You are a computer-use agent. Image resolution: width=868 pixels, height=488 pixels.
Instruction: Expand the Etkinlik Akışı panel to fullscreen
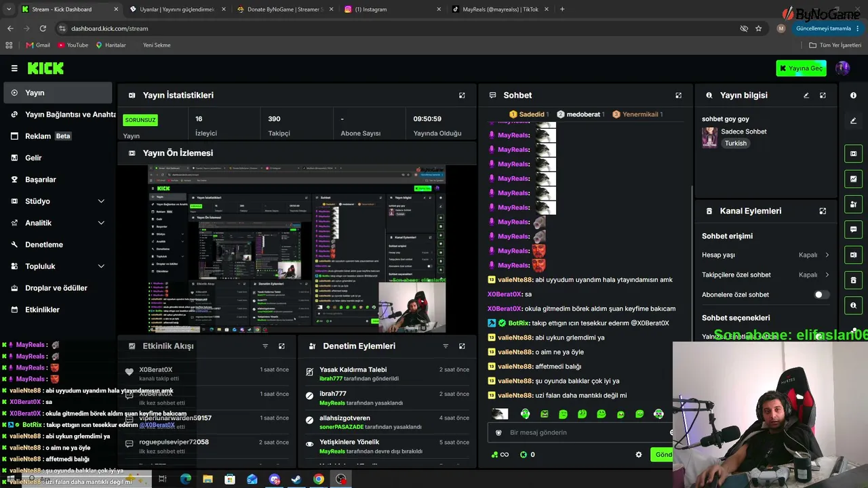coord(281,346)
